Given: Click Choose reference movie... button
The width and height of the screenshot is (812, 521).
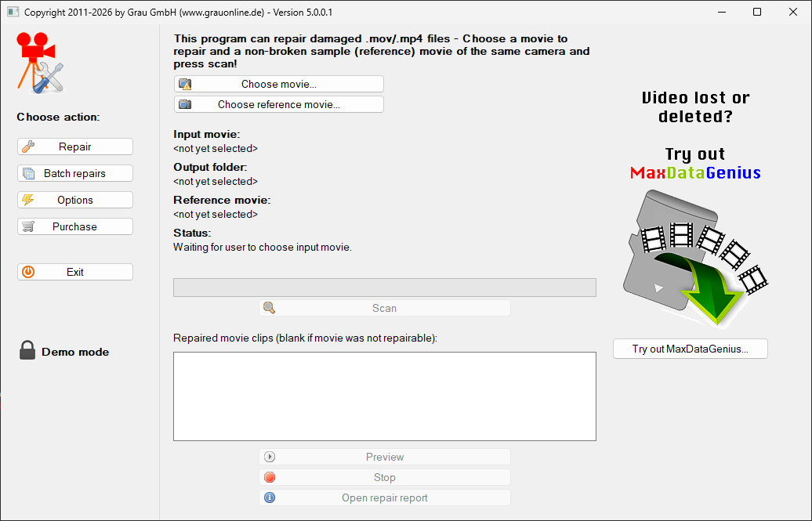Looking at the screenshot, I should (278, 104).
